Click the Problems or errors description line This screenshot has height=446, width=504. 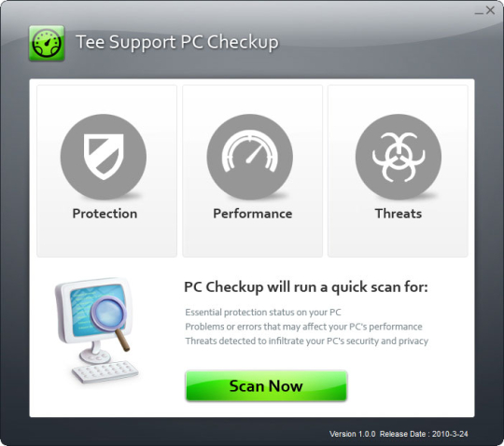(x=303, y=327)
